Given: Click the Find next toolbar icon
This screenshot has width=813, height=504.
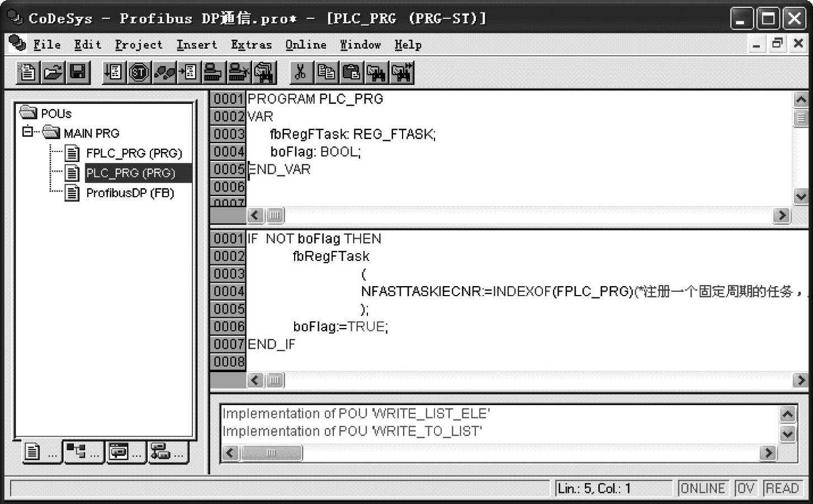Looking at the screenshot, I should pos(401,72).
